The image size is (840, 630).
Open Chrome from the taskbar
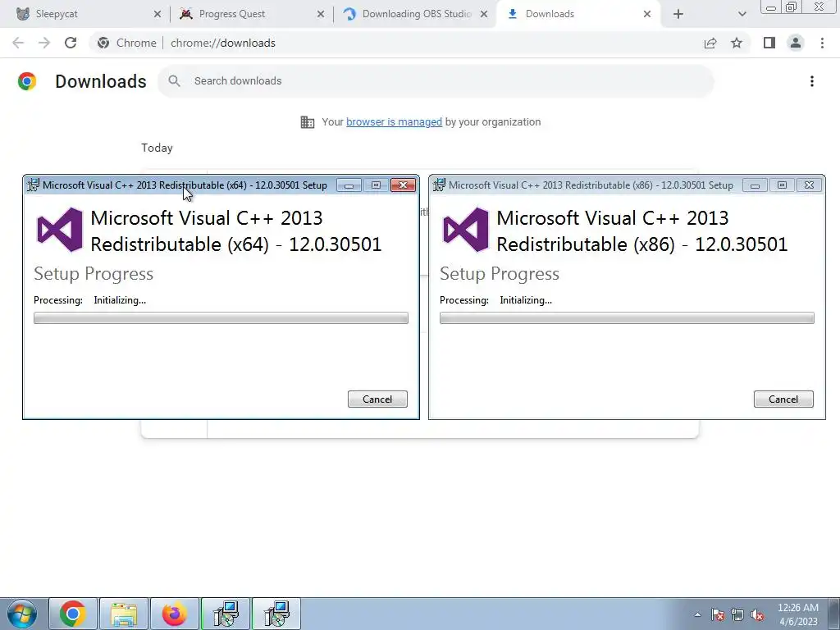tap(73, 614)
